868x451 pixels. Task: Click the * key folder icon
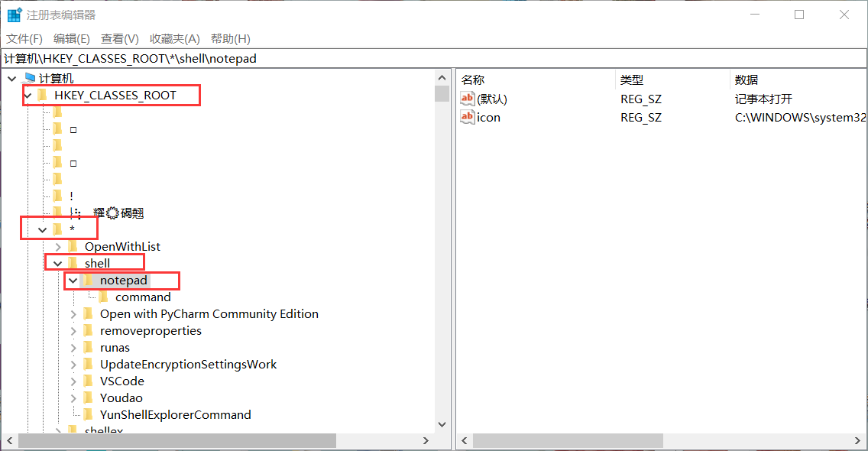coord(57,229)
